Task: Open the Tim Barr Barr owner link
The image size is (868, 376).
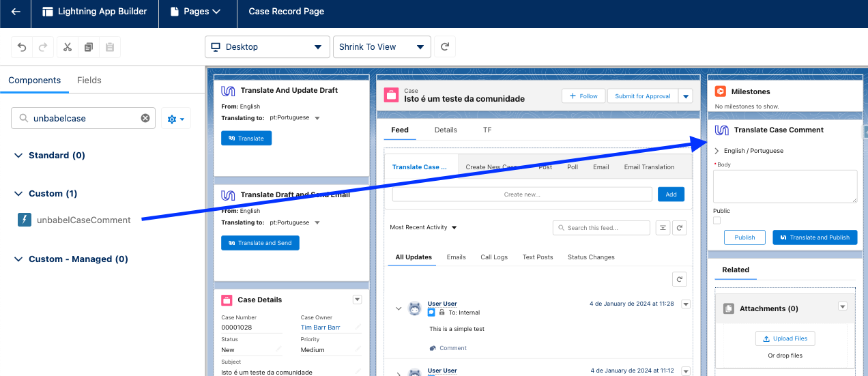Action: coord(321,328)
